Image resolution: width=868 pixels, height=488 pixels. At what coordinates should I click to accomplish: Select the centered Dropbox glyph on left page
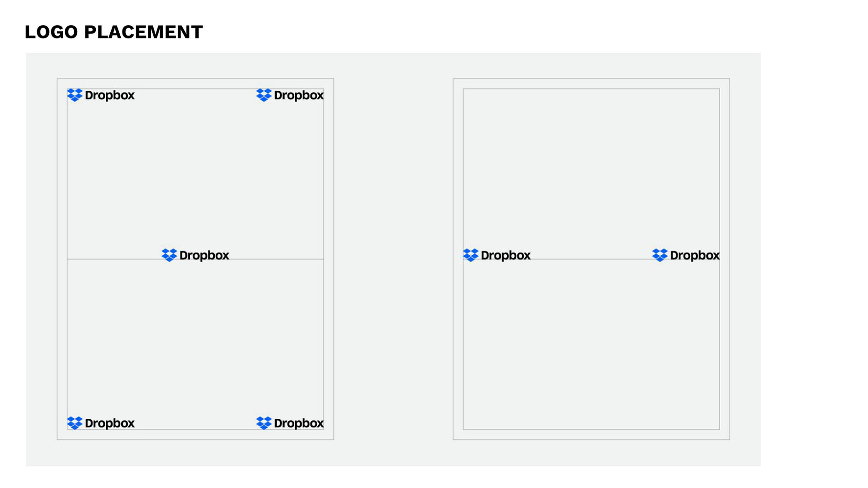[169, 255]
